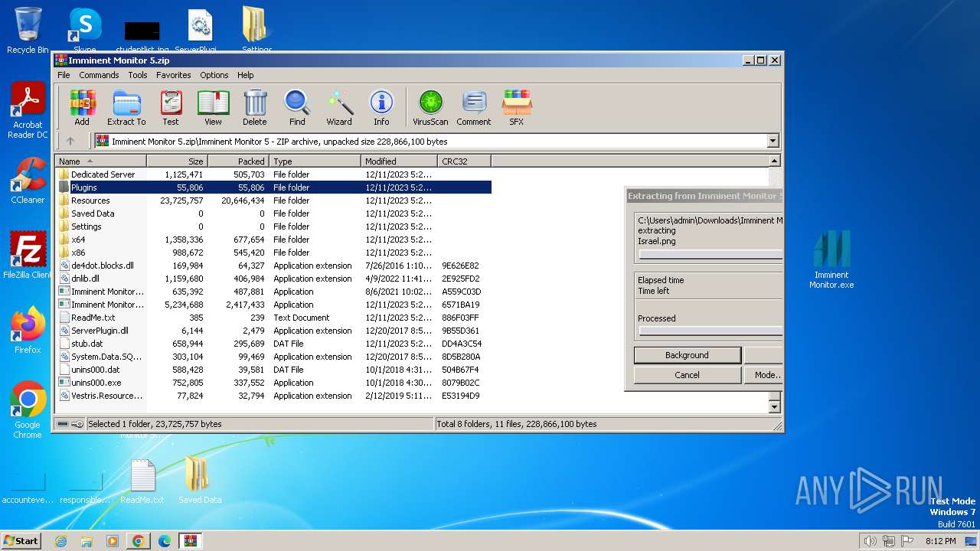Click the Test archive icon

point(171,107)
